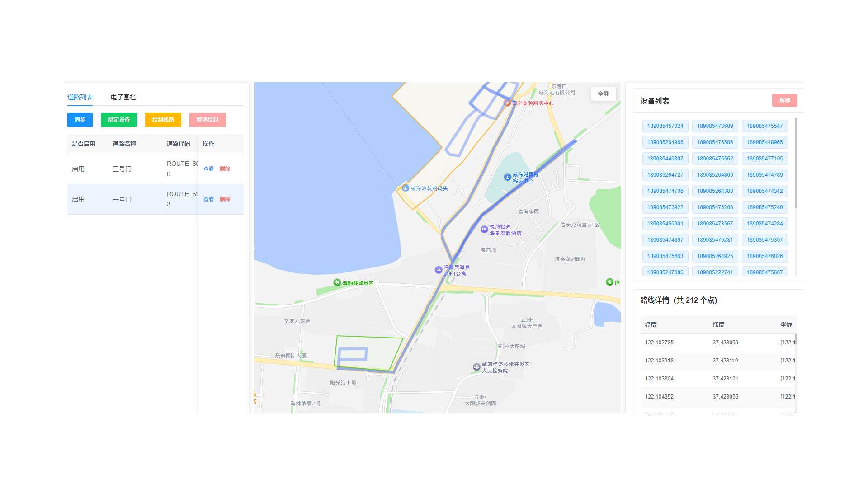868x488 pixels.
Task: Select device tag 189085264800
Action: click(x=715, y=175)
